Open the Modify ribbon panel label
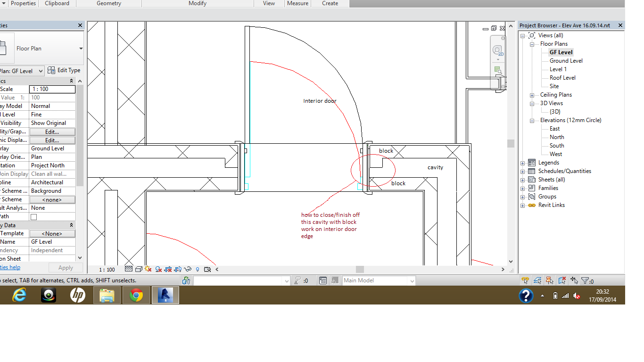Viewport: 644px width, 362px height. (197, 3)
